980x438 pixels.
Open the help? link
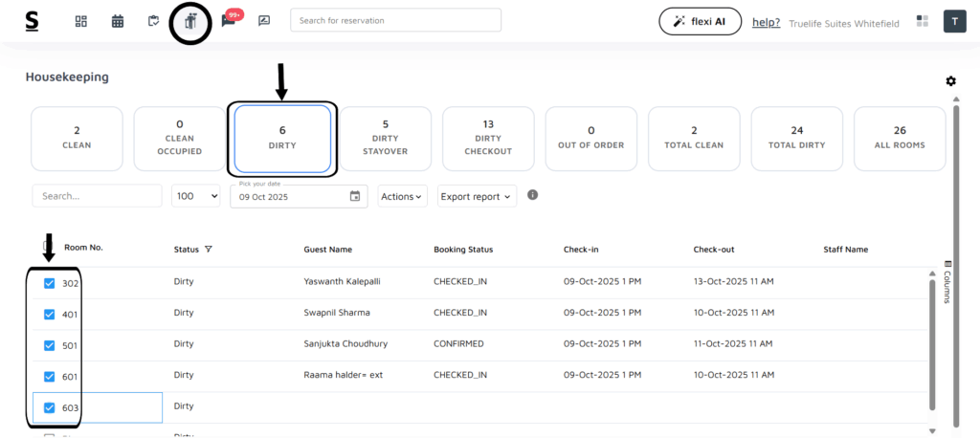(x=766, y=23)
